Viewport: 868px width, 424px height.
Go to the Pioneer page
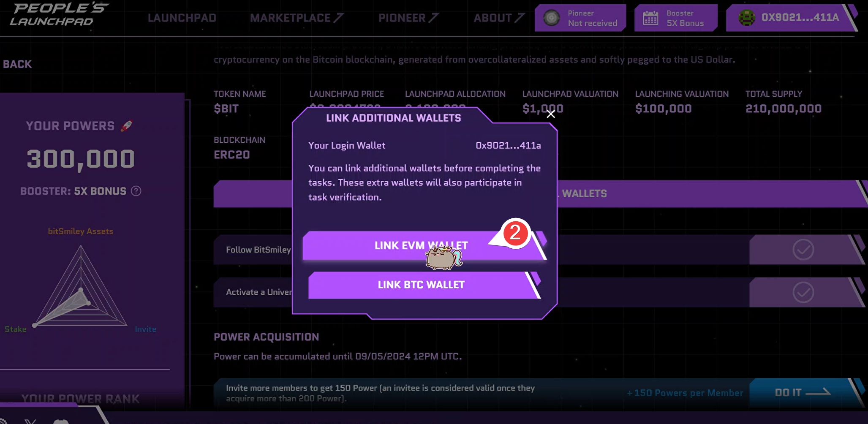pos(408,18)
